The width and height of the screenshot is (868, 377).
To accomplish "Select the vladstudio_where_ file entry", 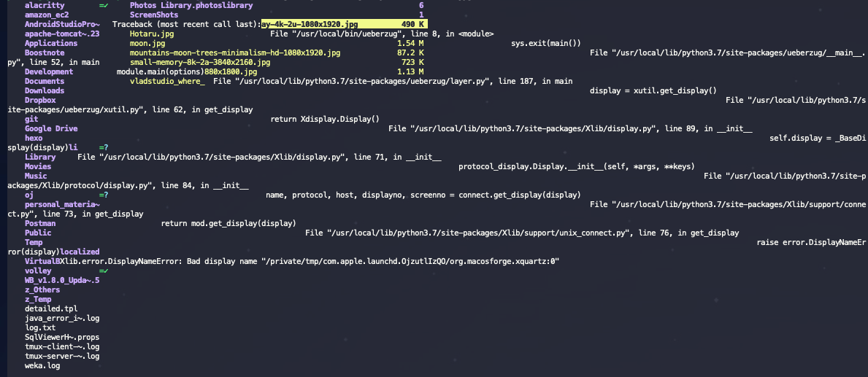I will 168,81.
